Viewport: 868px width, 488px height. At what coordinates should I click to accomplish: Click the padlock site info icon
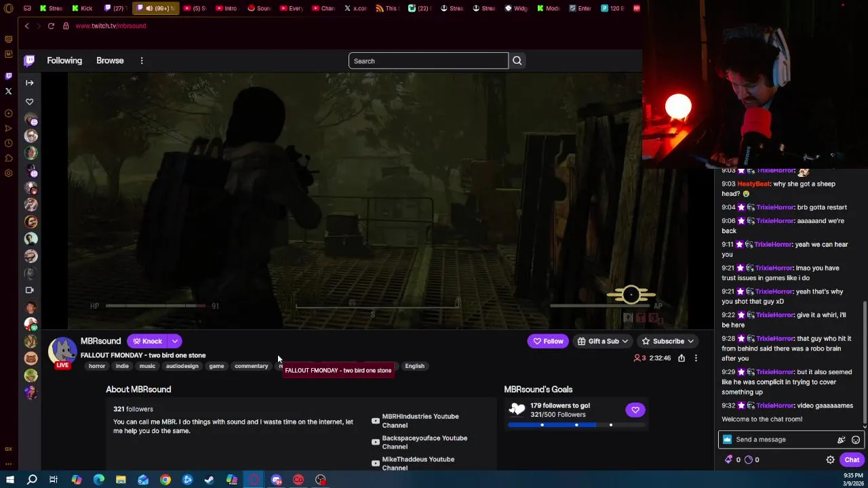[x=66, y=26]
